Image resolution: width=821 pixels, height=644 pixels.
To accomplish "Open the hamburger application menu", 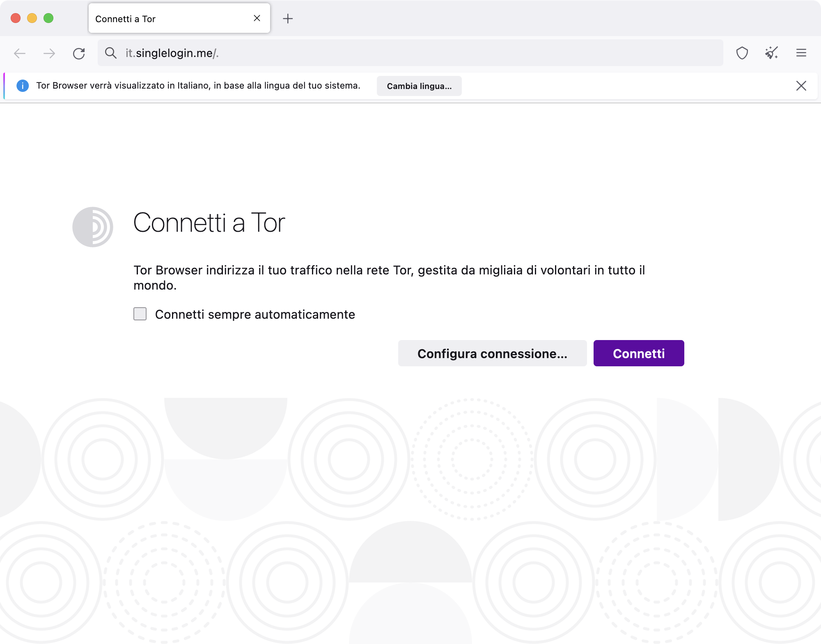I will point(801,53).
